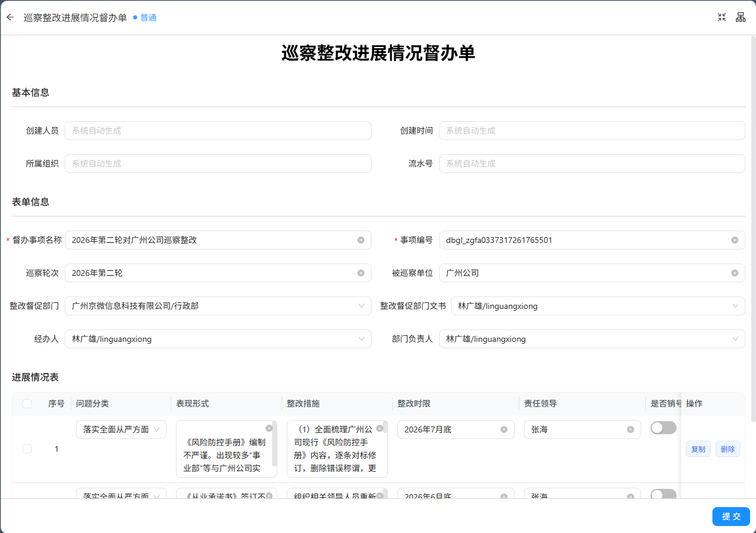The image size is (756, 533).
Task: Clear 张海 in first row
Action: click(x=631, y=429)
